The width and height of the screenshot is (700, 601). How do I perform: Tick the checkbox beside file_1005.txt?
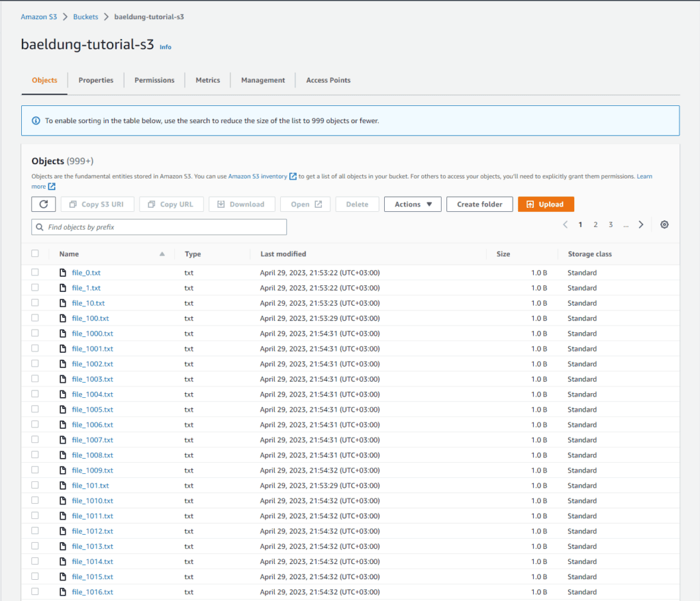[x=35, y=409]
